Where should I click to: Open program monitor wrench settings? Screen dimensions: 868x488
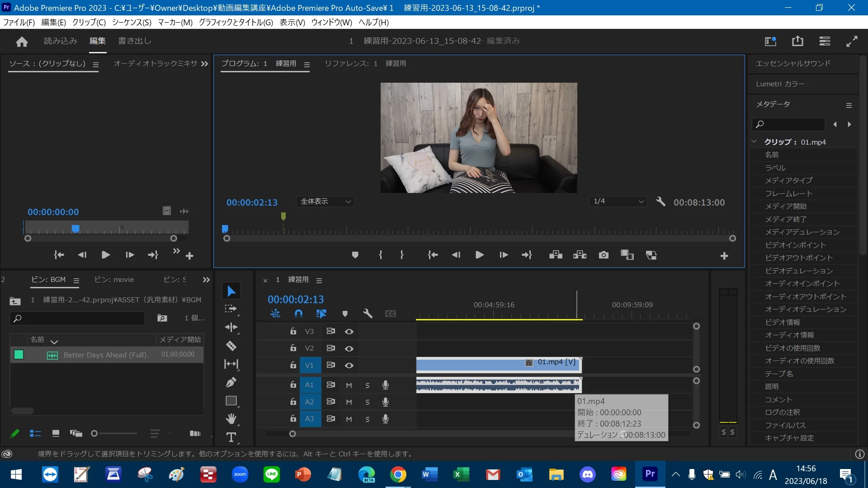[x=660, y=202]
